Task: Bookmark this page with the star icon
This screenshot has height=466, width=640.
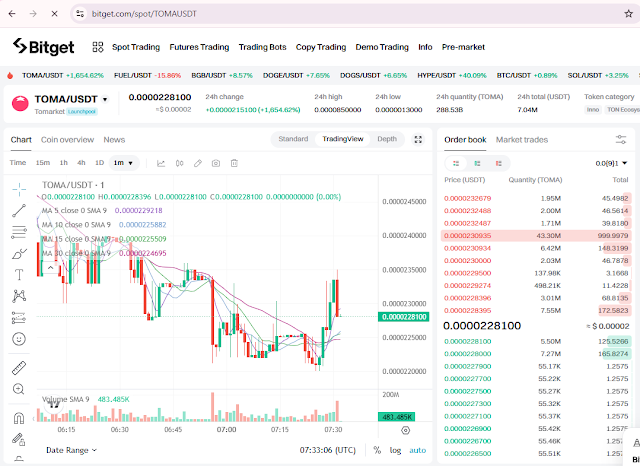Action: [629, 13]
